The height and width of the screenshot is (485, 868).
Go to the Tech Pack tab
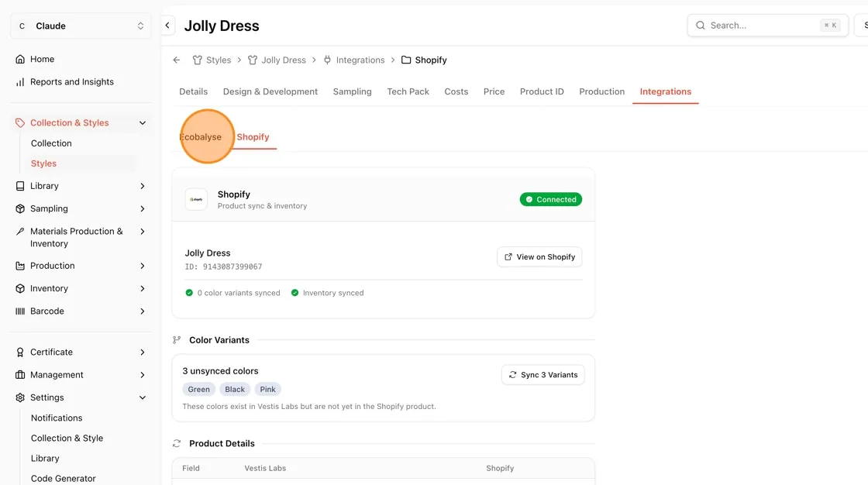click(408, 91)
